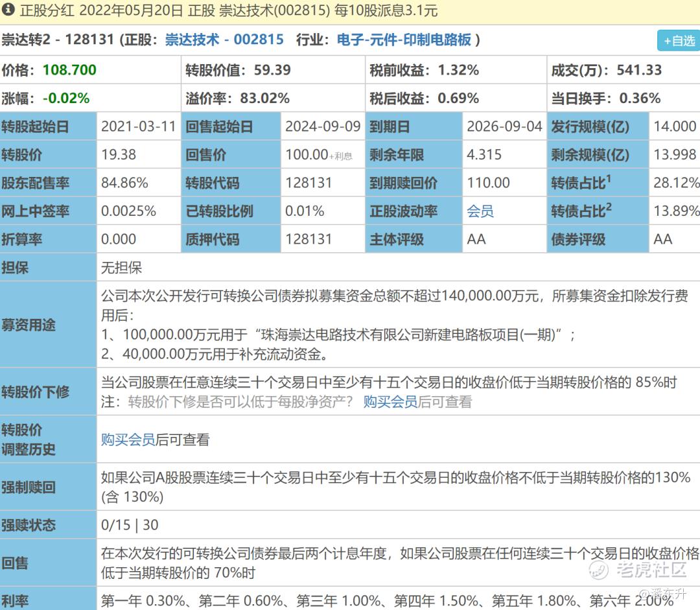
Task: Click 强赎状态 value 0/15 | 30
Action: [130, 524]
